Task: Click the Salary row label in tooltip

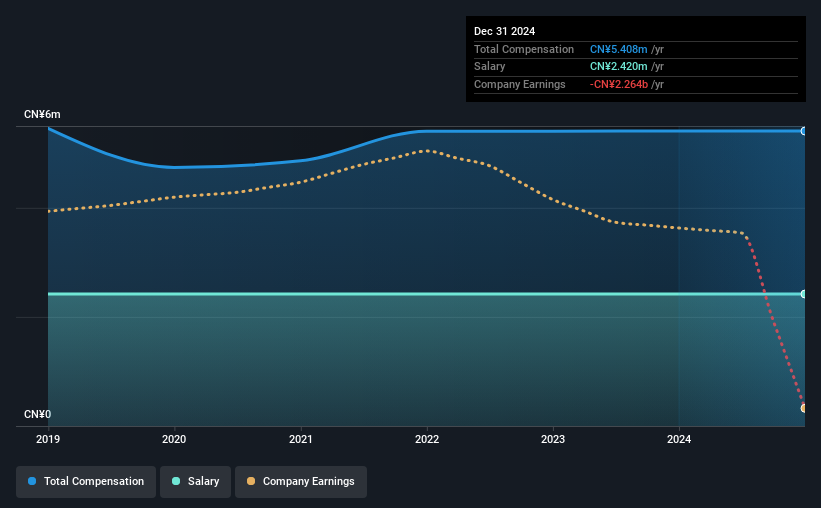Action: click(490, 67)
